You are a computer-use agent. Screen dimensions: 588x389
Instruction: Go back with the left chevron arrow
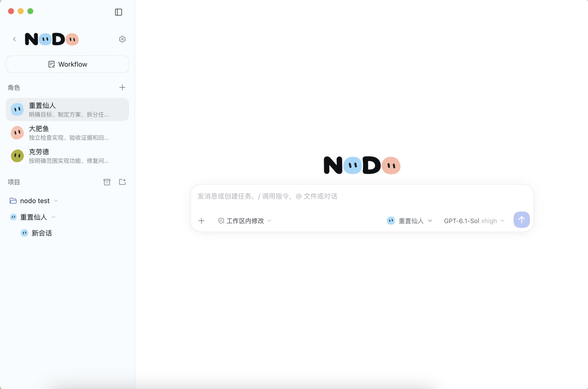[x=14, y=39]
